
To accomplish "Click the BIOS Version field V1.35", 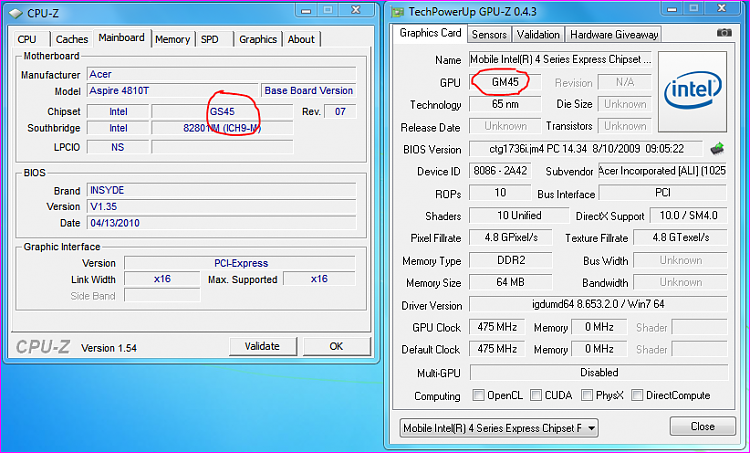I will pos(221,206).
